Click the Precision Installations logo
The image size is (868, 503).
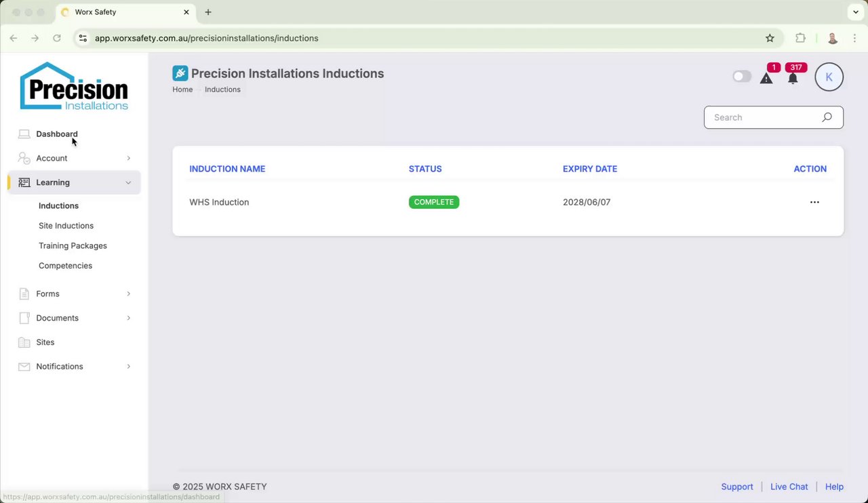pos(74,86)
